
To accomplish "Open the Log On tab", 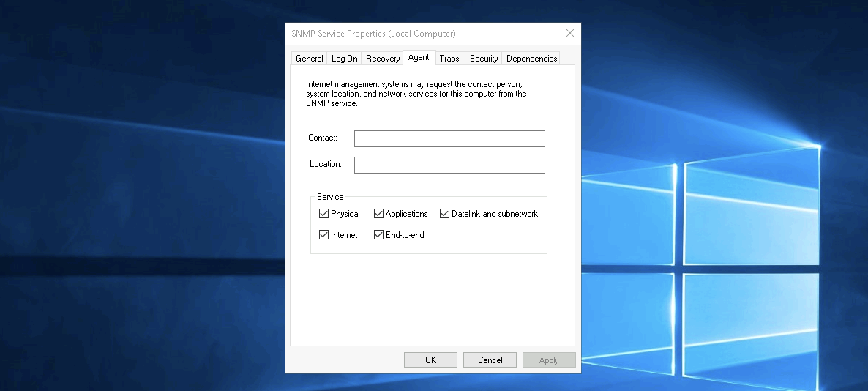I will (344, 59).
